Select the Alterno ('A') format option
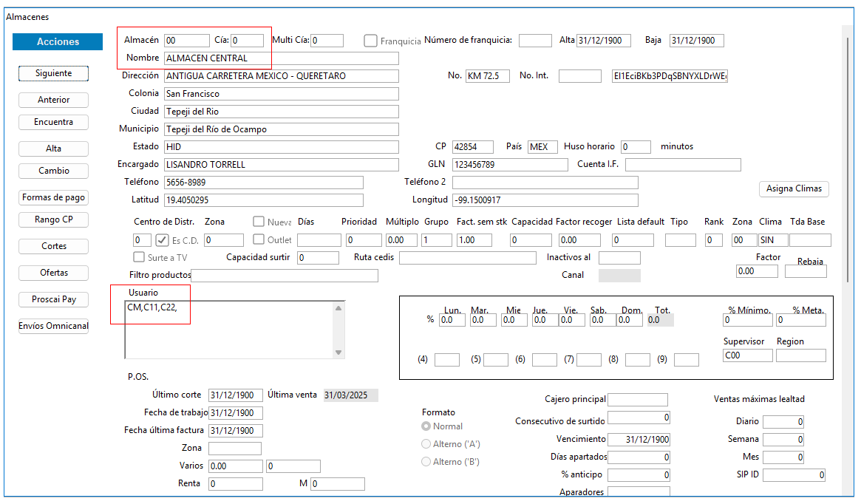This screenshot has width=861, height=504. (x=426, y=444)
